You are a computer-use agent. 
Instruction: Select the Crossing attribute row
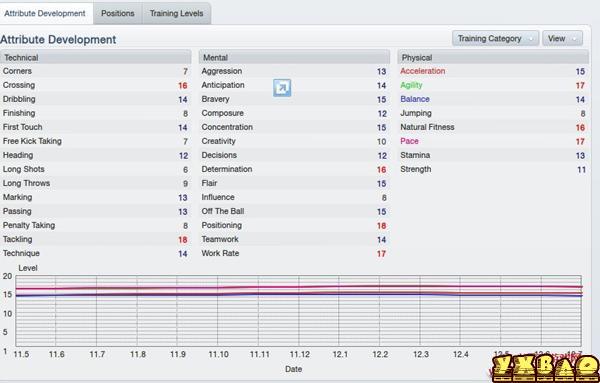pos(96,85)
